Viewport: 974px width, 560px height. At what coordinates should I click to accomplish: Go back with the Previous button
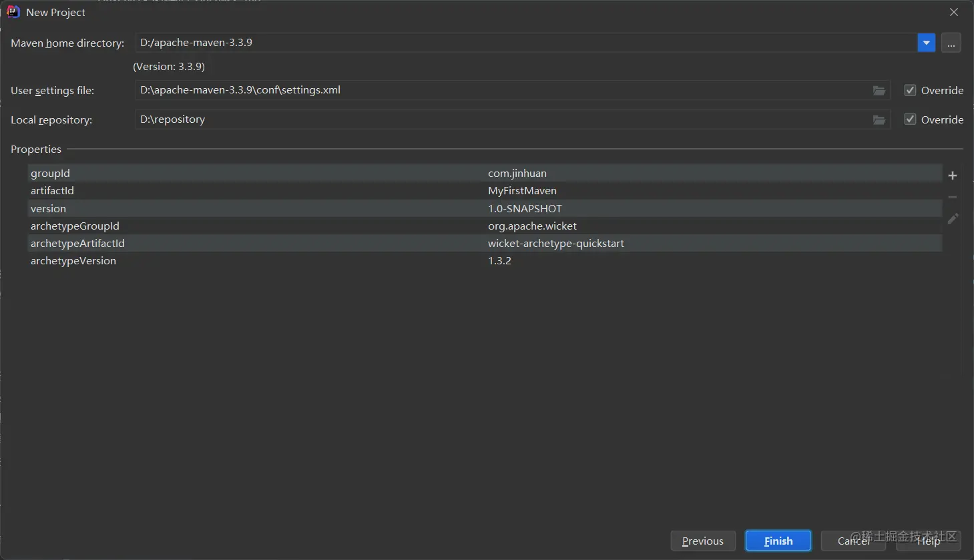(703, 541)
